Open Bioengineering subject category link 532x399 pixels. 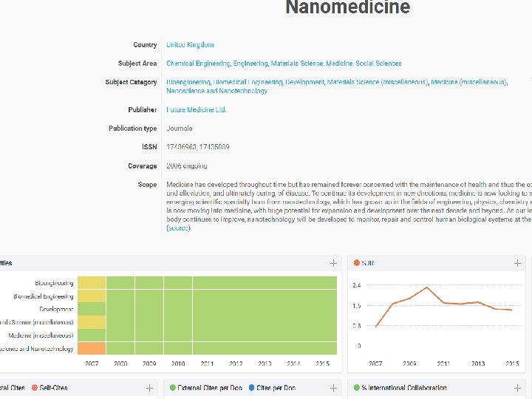[188, 82]
